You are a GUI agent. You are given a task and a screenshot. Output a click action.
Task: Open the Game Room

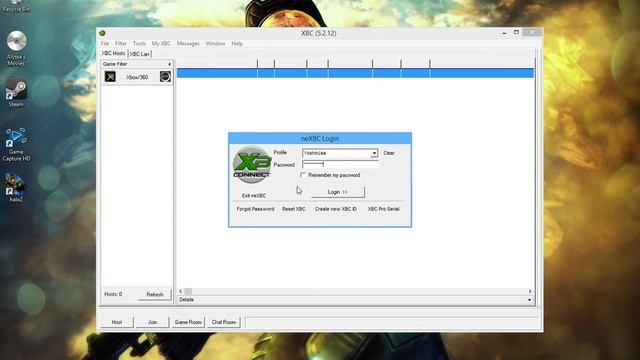(188, 322)
